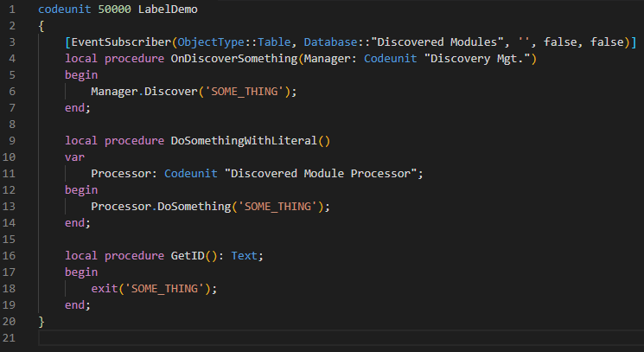Click the 'DoSomethingWithLiteral' procedure name
Screen dimensions: 644x352
(x=244, y=140)
